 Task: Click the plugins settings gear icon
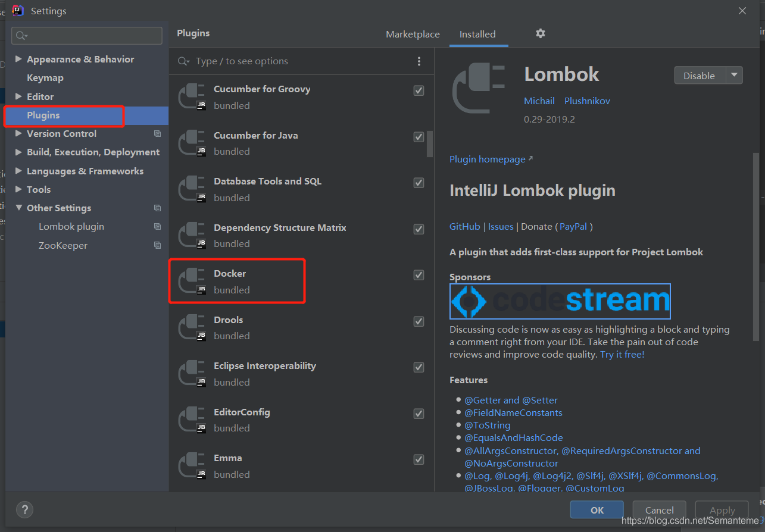pos(540,33)
